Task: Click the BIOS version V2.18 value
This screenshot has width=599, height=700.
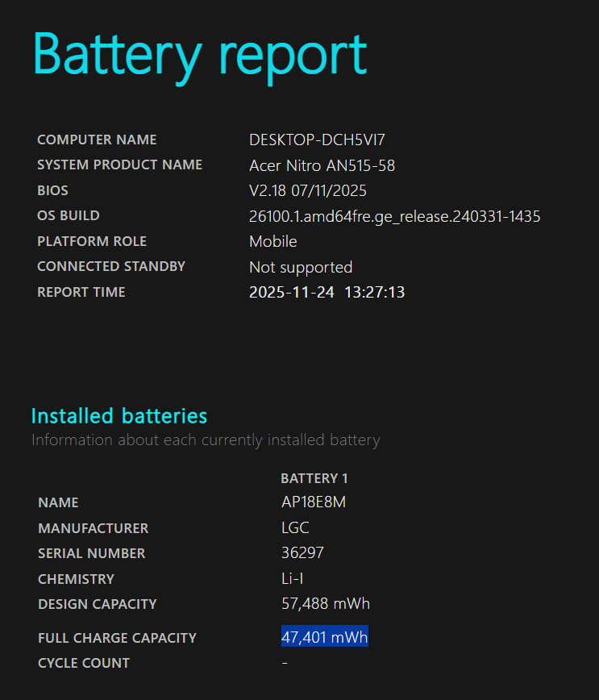Action: (307, 191)
